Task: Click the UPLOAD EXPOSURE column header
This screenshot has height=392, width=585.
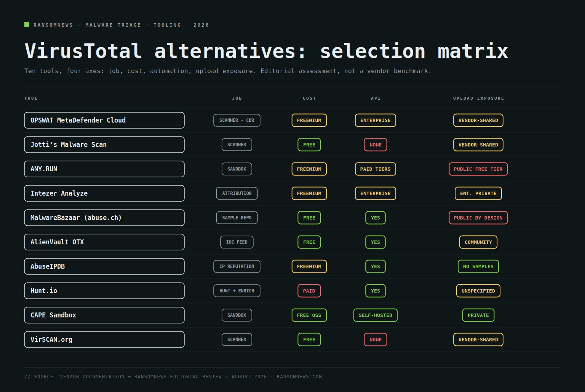Action: click(478, 98)
